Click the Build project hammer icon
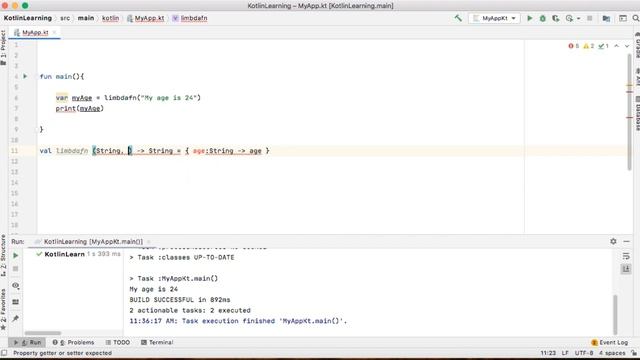 458,18
